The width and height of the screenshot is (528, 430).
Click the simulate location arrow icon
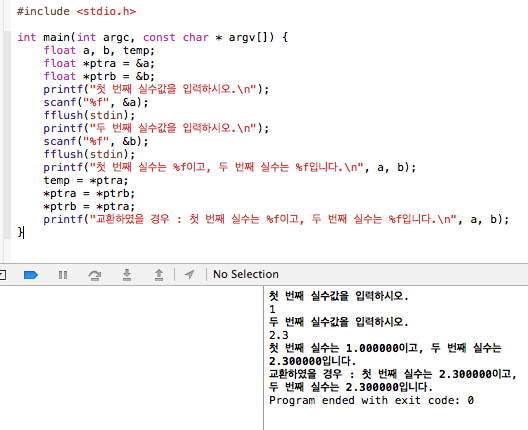click(x=190, y=274)
